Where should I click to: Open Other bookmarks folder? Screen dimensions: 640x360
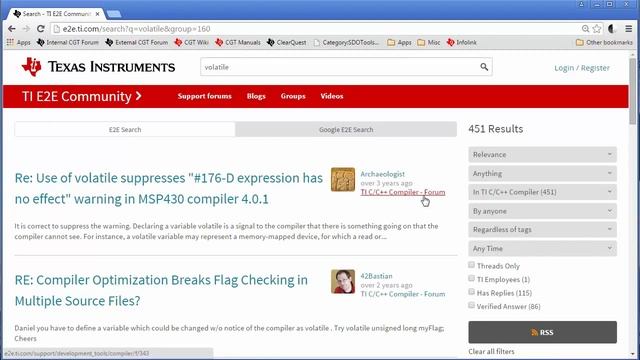pyautogui.click(x=604, y=42)
